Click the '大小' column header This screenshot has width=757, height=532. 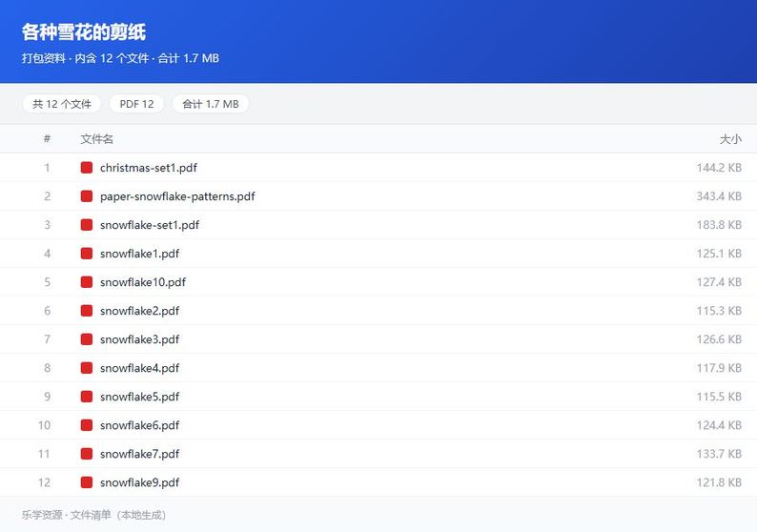730,139
